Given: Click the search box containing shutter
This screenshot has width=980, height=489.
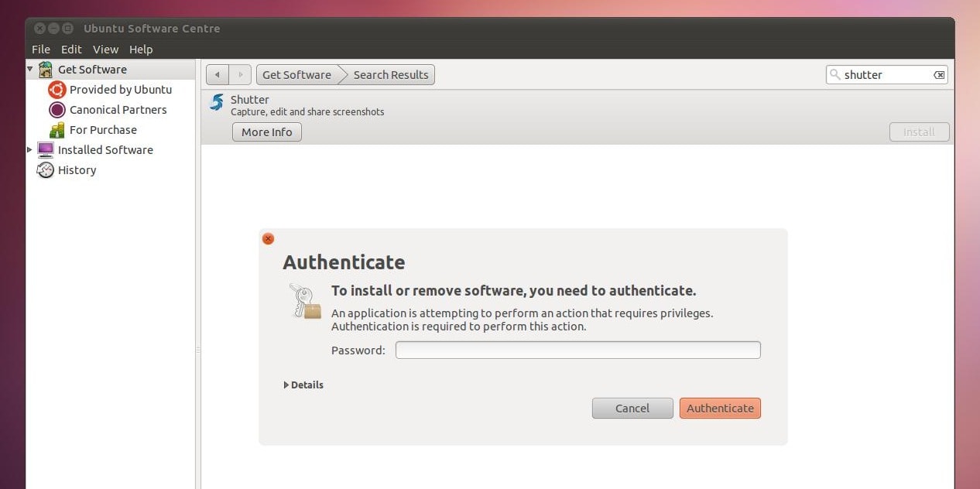Looking at the screenshot, I should click(887, 75).
